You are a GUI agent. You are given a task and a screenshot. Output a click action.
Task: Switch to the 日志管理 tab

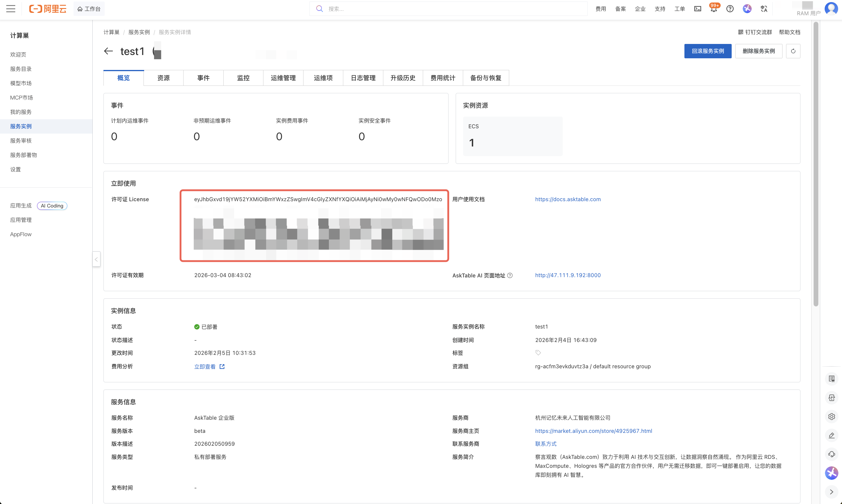click(363, 78)
